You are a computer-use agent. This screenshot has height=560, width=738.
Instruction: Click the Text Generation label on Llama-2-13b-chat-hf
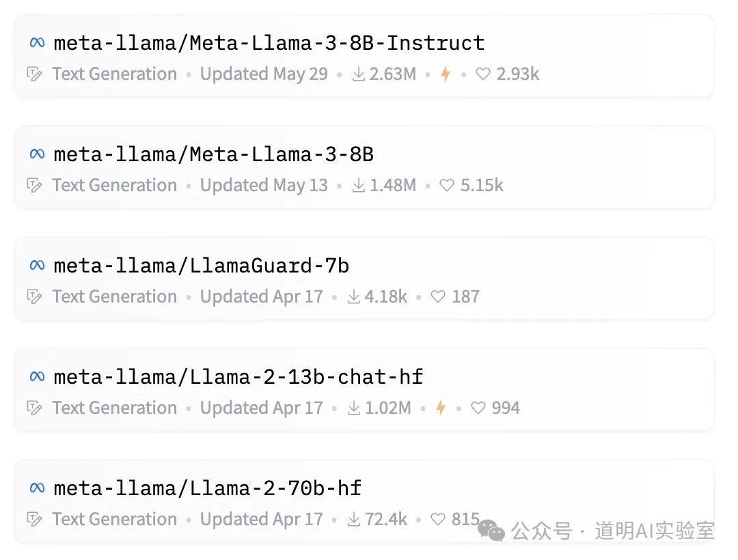pos(114,408)
